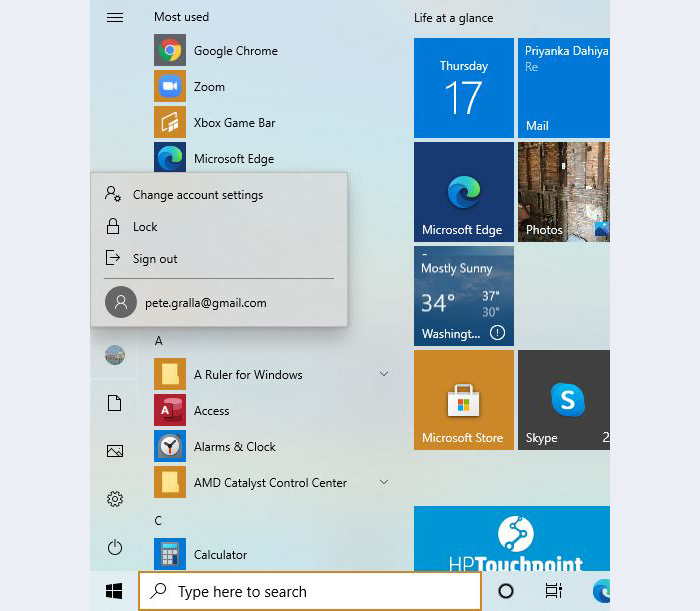
Task: Open HP Touchpoint tile
Action: coord(512,539)
